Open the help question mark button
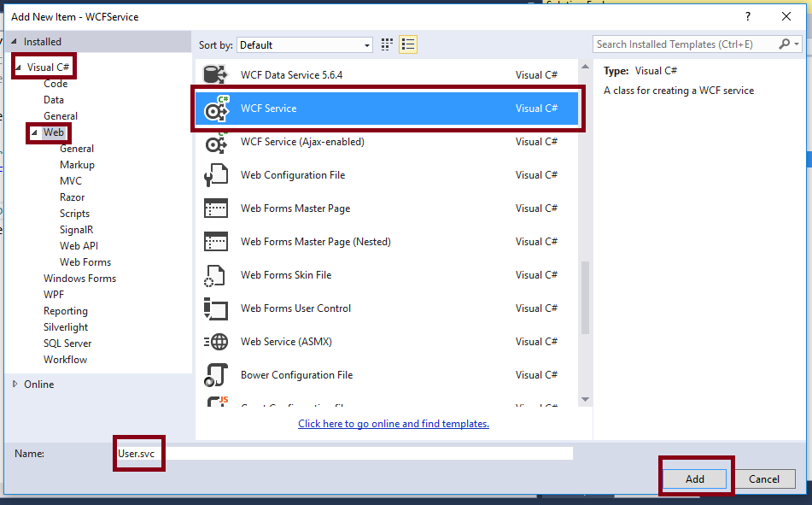 (748, 16)
